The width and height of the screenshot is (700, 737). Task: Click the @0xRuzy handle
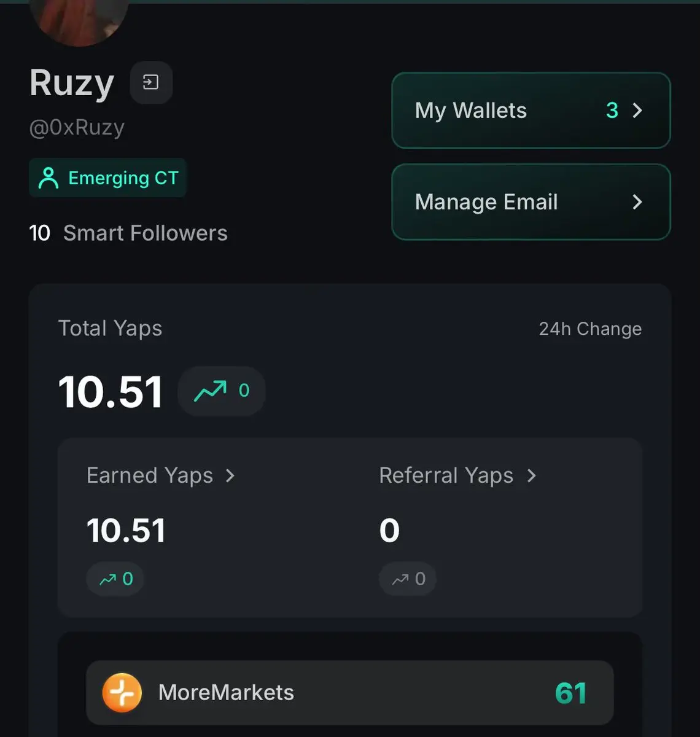77,128
